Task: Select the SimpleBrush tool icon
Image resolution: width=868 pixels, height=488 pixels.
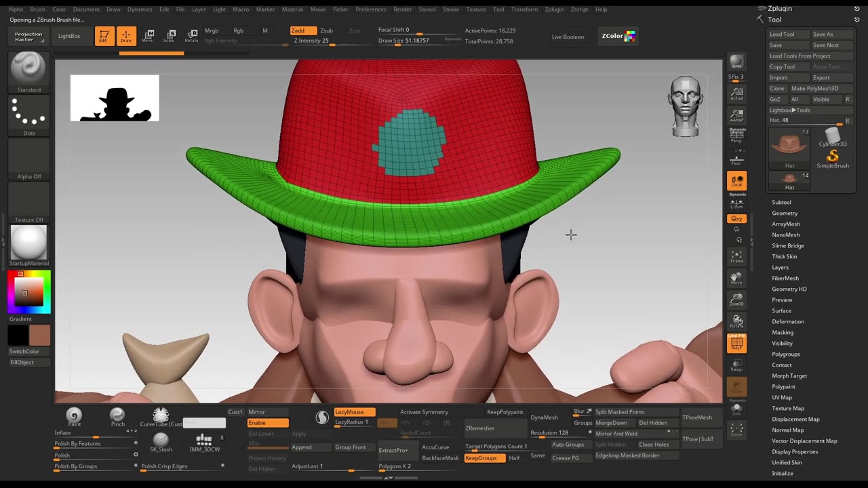Action: pos(833,160)
